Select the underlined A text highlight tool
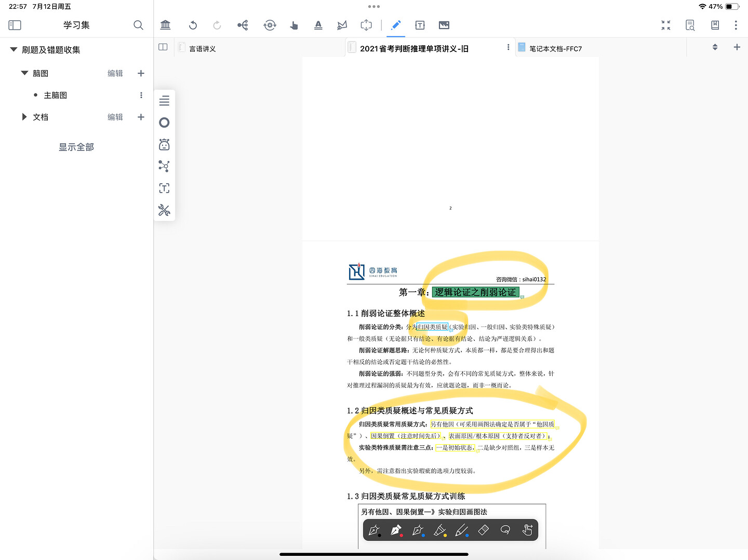This screenshot has width=748, height=560. click(318, 25)
